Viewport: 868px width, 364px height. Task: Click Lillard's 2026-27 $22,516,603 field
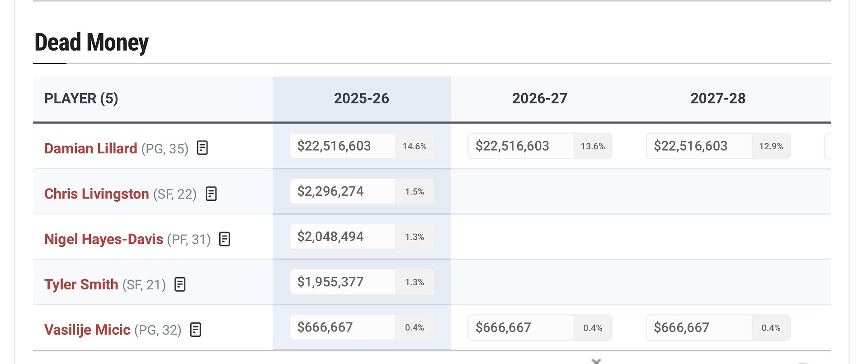pyautogui.click(x=512, y=146)
